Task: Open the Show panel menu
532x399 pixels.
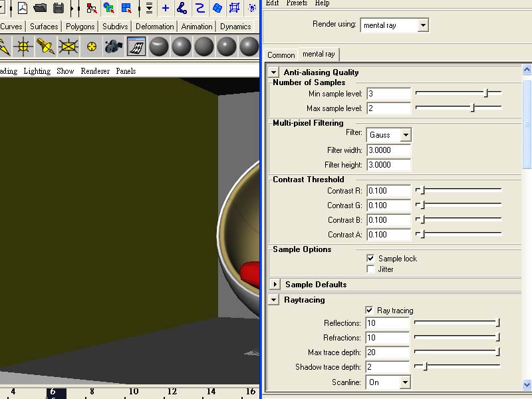Action: tap(65, 71)
